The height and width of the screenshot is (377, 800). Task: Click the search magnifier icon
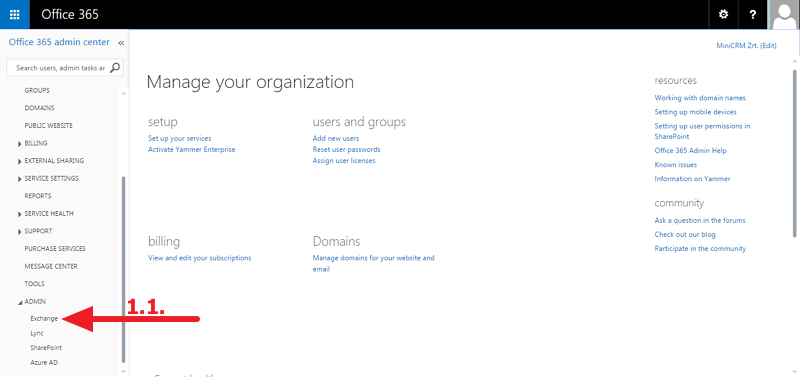click(115, 68)
